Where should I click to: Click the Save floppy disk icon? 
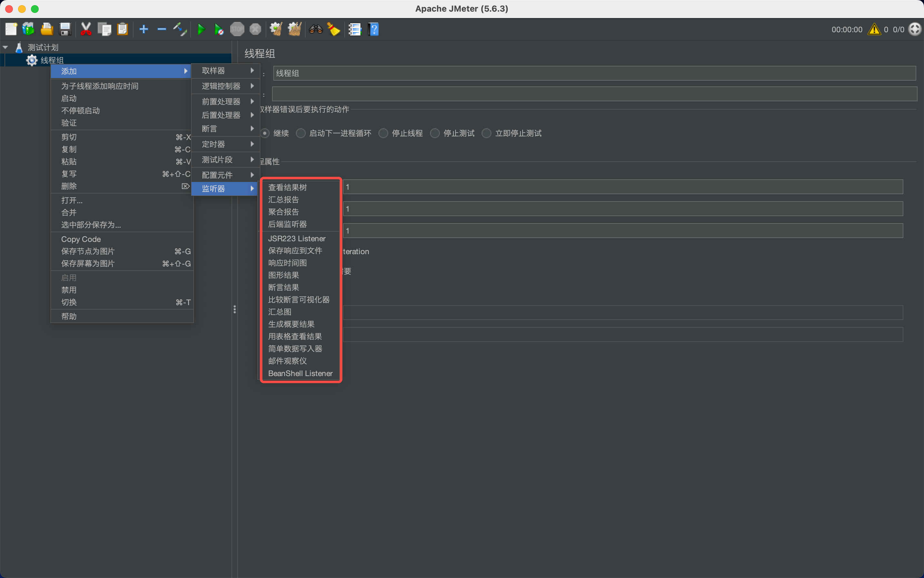(x=65, y=29)
